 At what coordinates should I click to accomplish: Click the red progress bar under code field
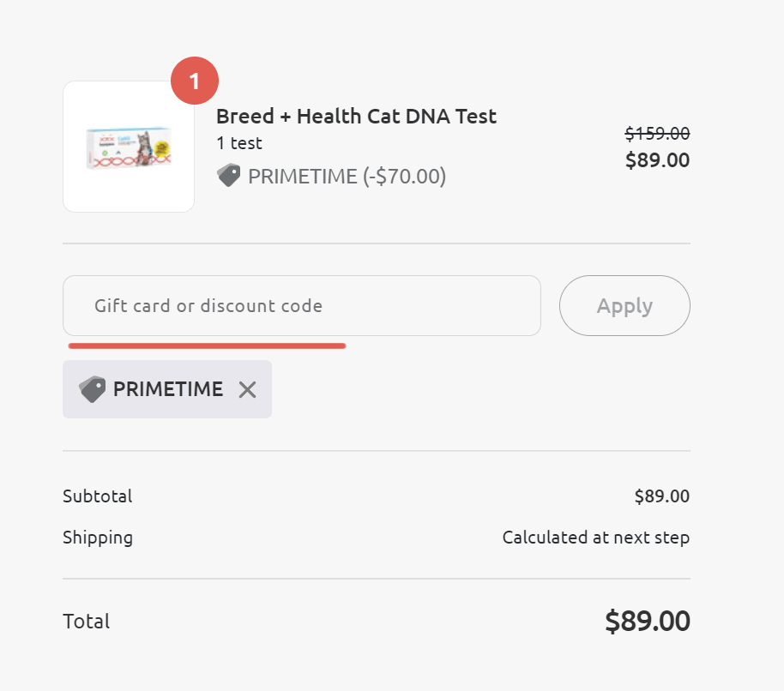(x=207, y=345)
